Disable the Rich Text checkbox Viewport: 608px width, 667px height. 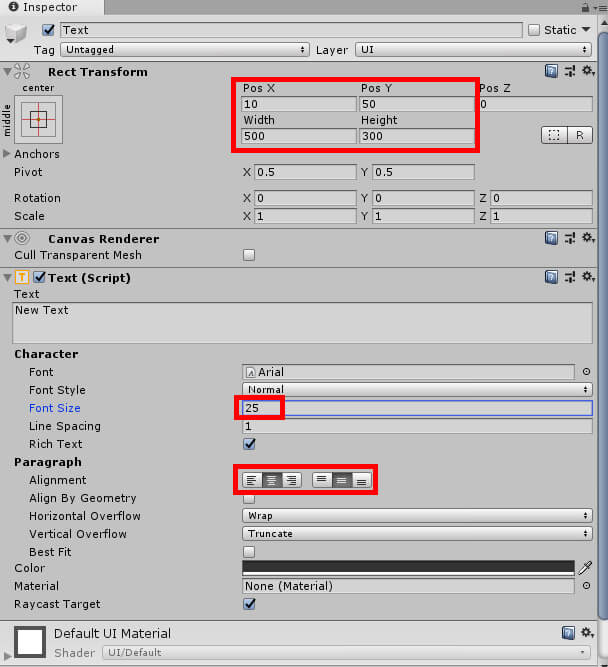pyautogui.click(x=249, y=444)
